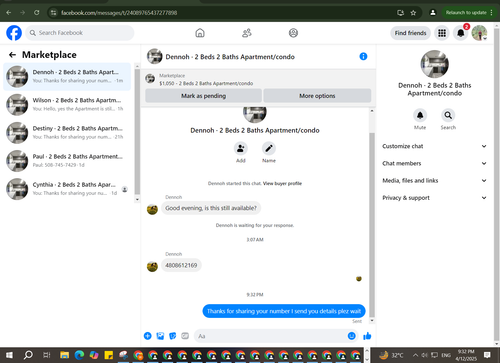500x363 pixels.
Task: Select Cynthia conversation in list
Action: point(67,189)
